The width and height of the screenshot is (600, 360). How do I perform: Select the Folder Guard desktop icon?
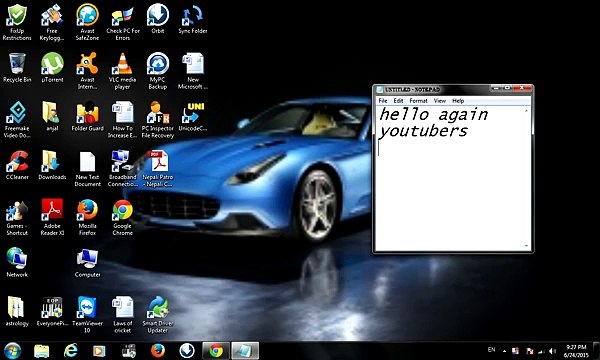[87, 117]
